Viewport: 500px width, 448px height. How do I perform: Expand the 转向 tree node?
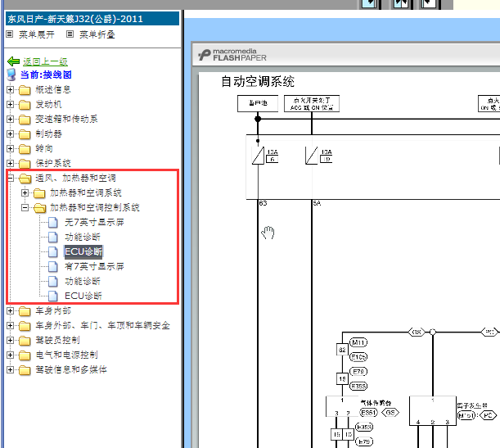[x=10, y=148]
